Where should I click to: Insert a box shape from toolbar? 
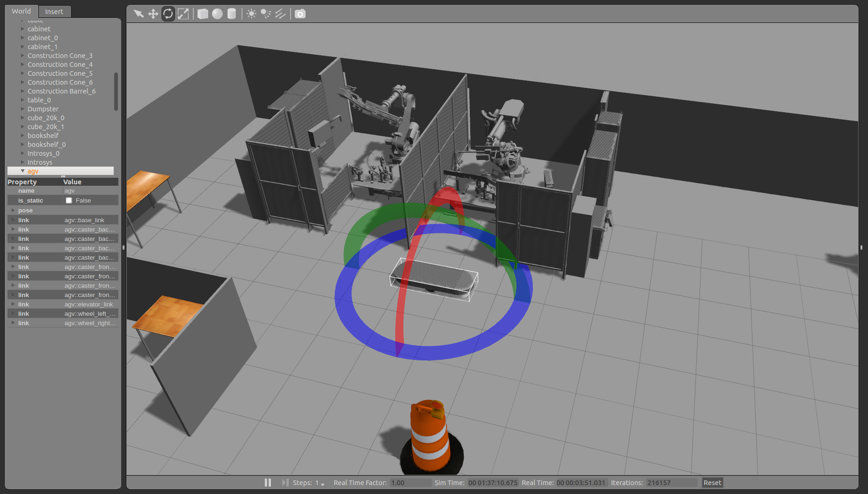pos(203,14)
